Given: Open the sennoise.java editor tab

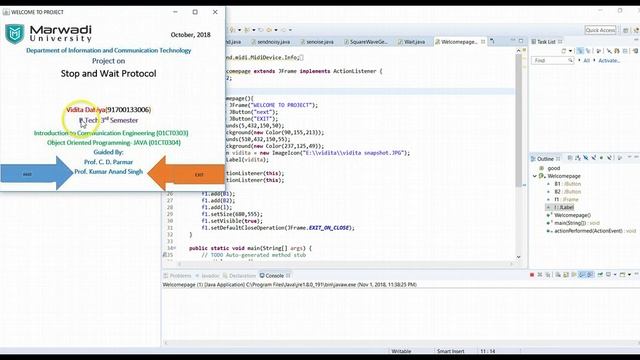Looking at the screenshot, I should [317, 42].
